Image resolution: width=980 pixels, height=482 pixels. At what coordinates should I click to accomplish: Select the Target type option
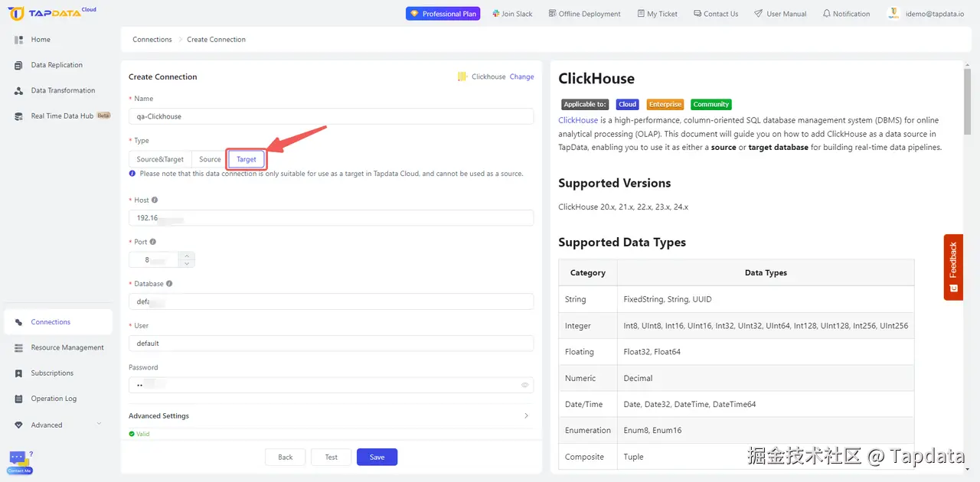tap(247, 159)
